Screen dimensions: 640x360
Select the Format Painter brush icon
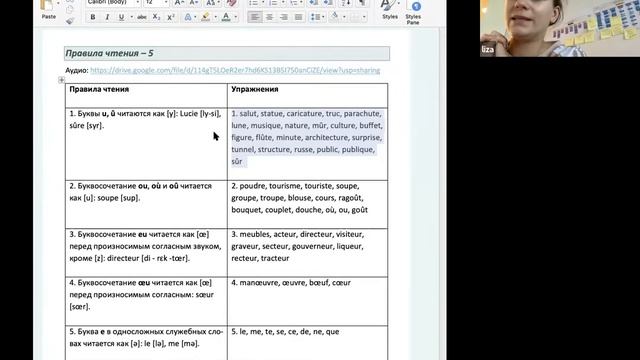pyautogui.click(x=70, y=21)
